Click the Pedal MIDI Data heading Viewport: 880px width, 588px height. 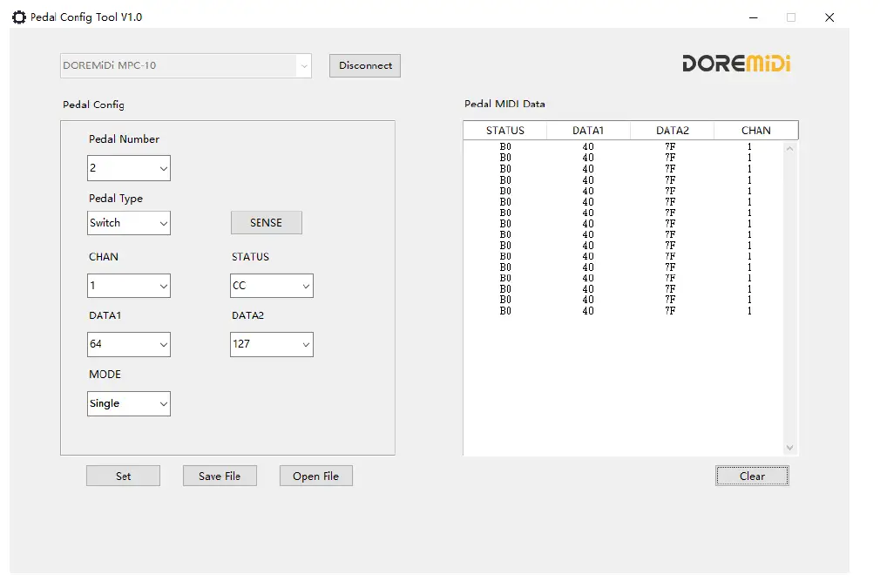tap(504, 104)
